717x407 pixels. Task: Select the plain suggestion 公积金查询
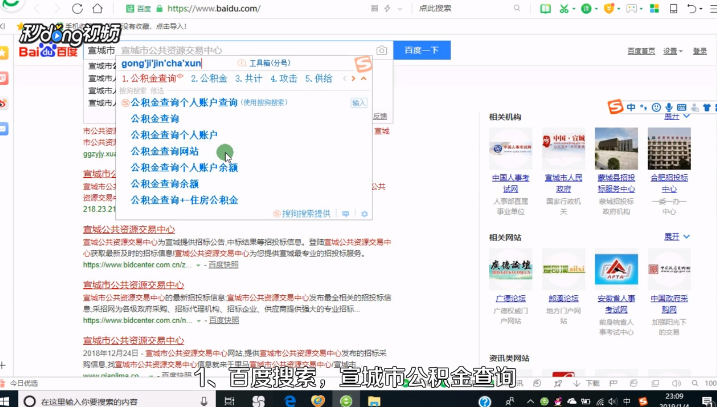click(155, 118)
